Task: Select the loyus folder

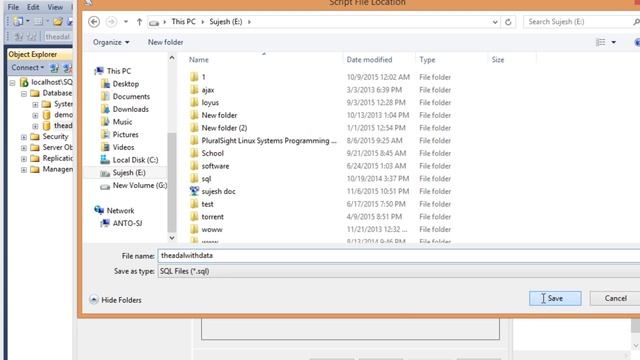Action: 210,102
